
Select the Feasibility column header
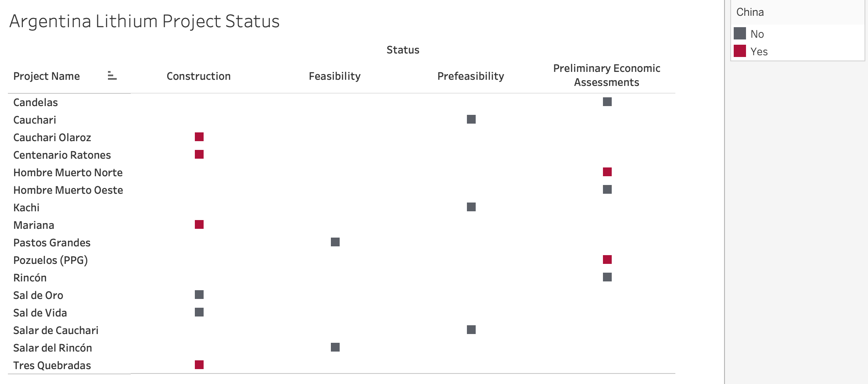point(334,76)
